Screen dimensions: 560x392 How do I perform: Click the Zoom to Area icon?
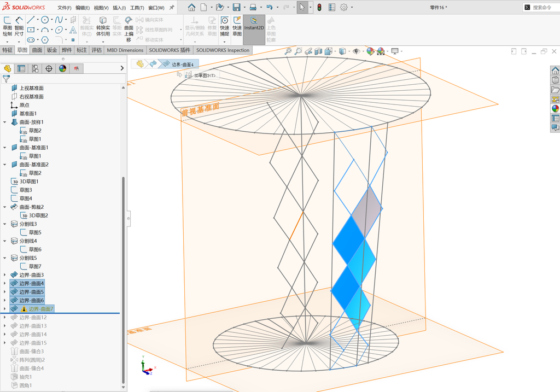pyautogui.click(x=298, y=51)
